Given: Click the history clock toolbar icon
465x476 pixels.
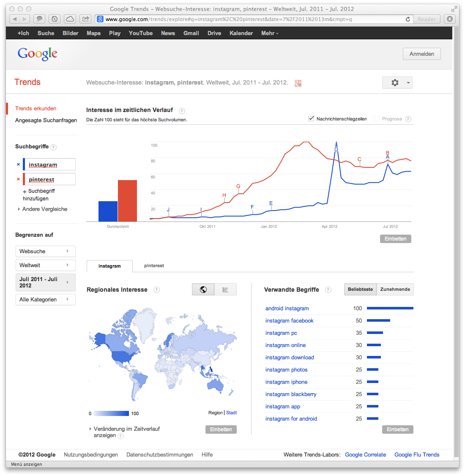Looking at the screenshot, I should [55, 19].
